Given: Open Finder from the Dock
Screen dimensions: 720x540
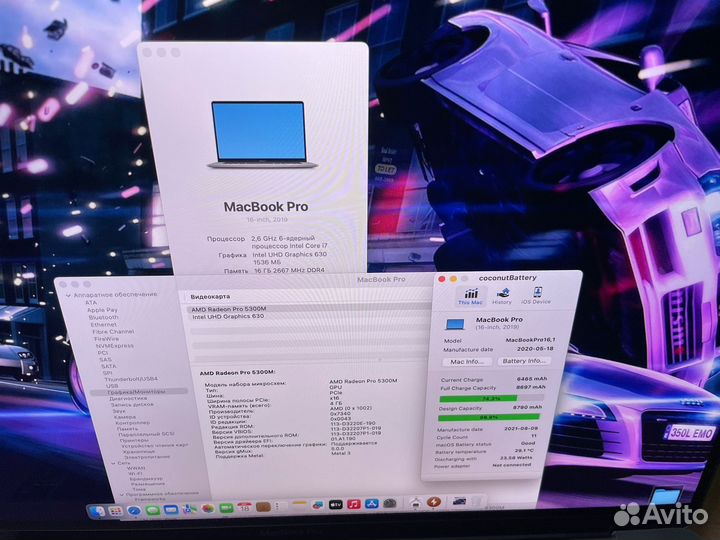Looking at the screenshot, I should 96,511.
